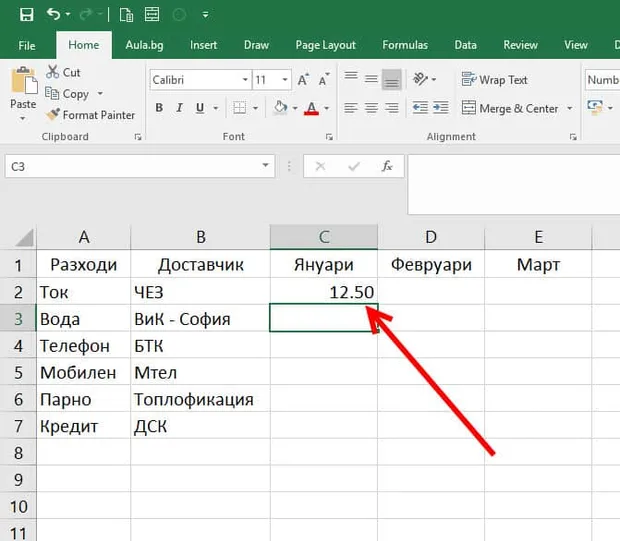Toggle Underline formatting
The image size is (620, 541).
[200, 108]
